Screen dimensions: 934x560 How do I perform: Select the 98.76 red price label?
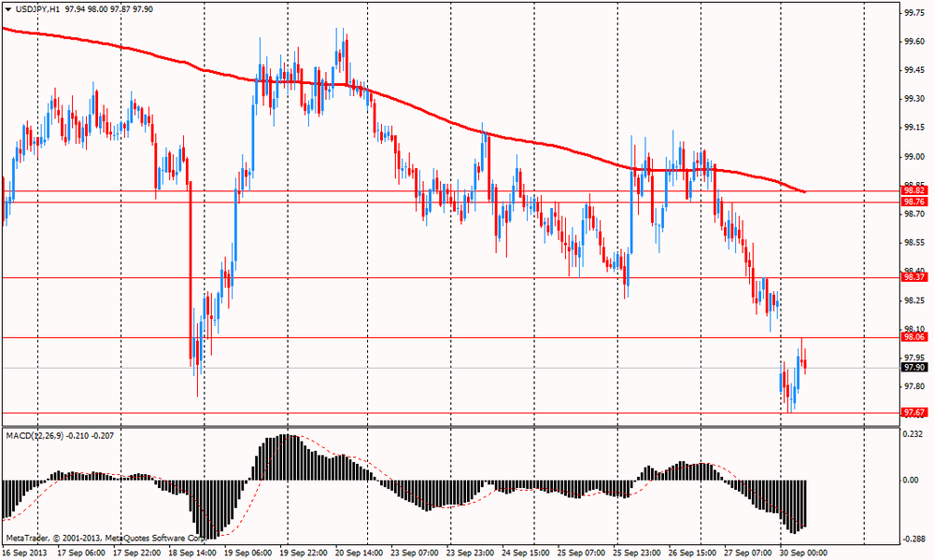click(913, 202)
